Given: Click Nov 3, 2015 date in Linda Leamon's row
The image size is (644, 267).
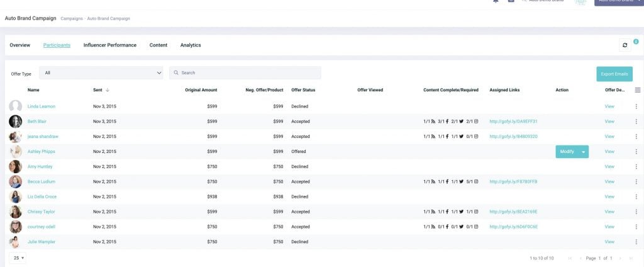Looking at the screenshot, I should (105, 106).
